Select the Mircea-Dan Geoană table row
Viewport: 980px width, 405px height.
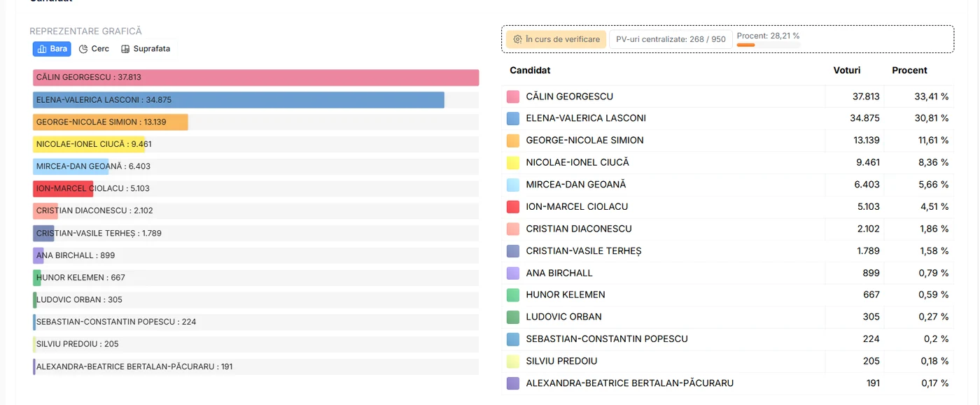pyautogui.click(x=728, y=185)
